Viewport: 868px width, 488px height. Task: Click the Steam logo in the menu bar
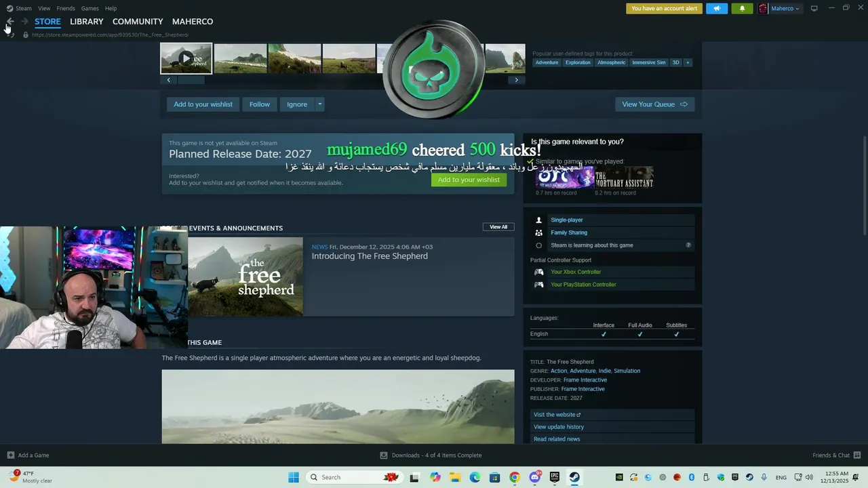10,8
